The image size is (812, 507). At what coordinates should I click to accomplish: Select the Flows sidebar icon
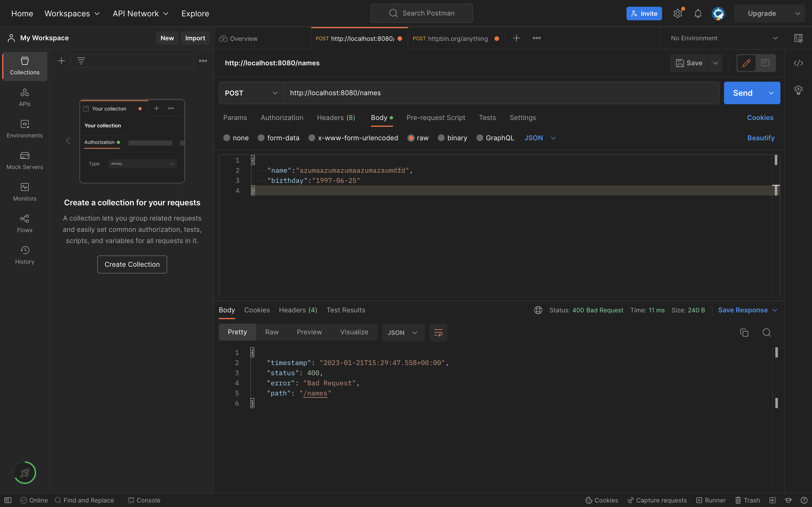point(25,223)
